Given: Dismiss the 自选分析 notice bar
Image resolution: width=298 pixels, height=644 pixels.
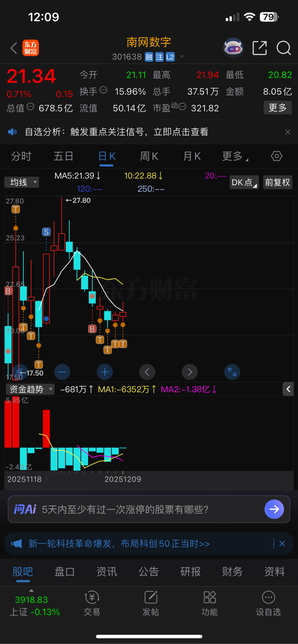Looking at the screenshot, I should (288, 132).
